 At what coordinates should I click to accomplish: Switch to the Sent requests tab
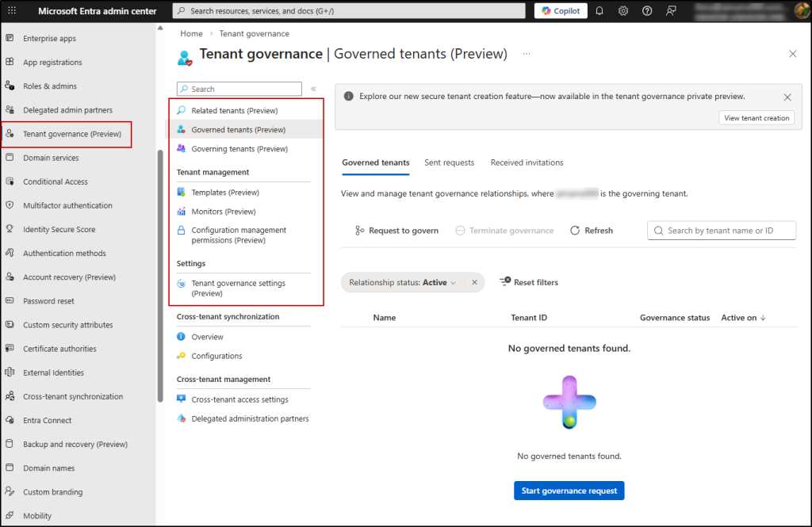pos(449,162)
